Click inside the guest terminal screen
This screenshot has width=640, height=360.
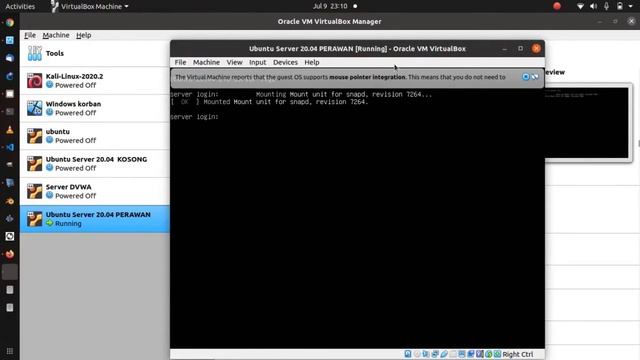357,219
